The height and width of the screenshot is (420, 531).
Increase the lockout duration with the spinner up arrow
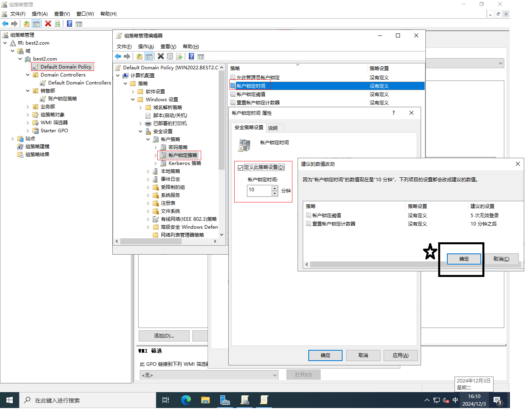pos(274,188)
